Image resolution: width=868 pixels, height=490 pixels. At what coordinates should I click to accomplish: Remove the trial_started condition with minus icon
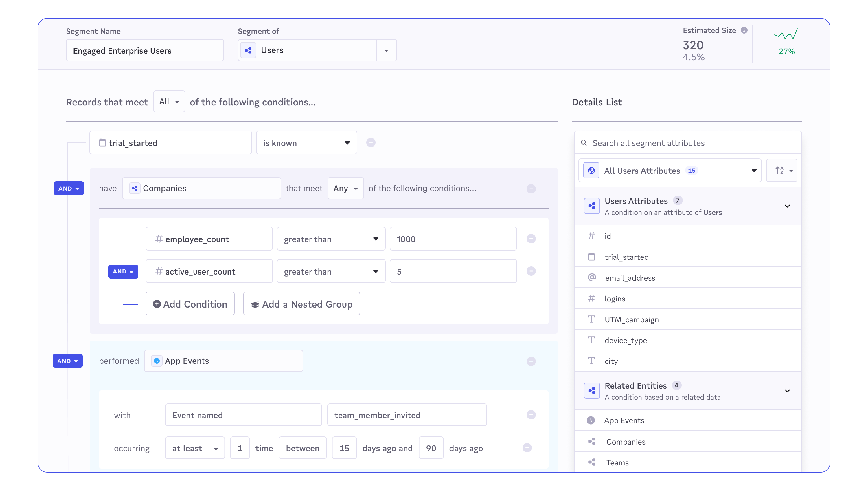pos(371,143)
